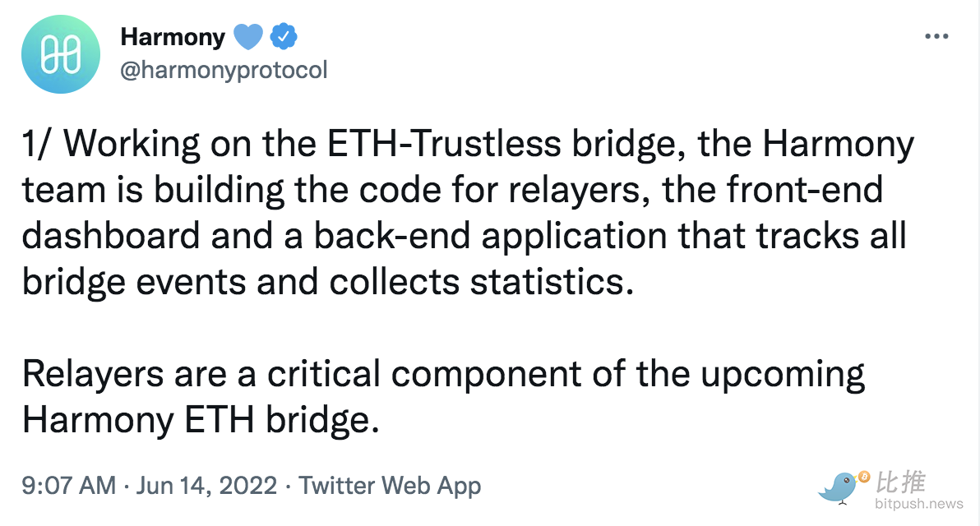Click the Harmony profile avatar logo
The width and height of the screenshot is (980, 526).
click(x=61, y=53)
